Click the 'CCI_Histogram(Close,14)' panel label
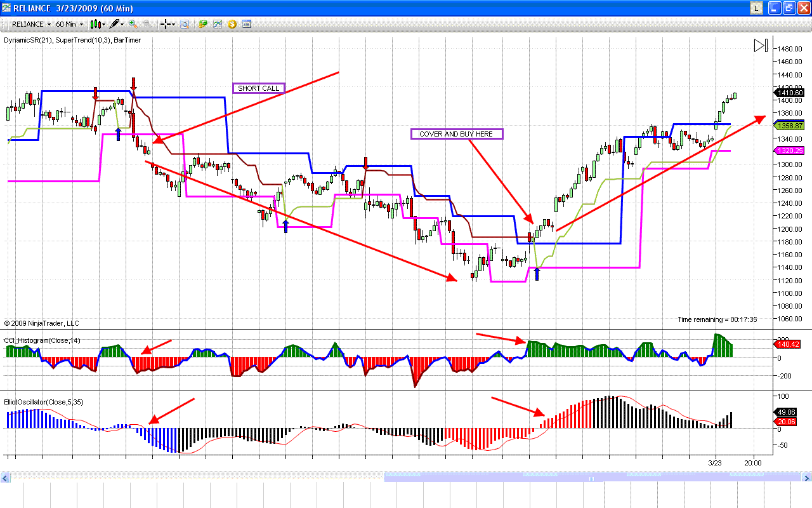 click(42, 341)
